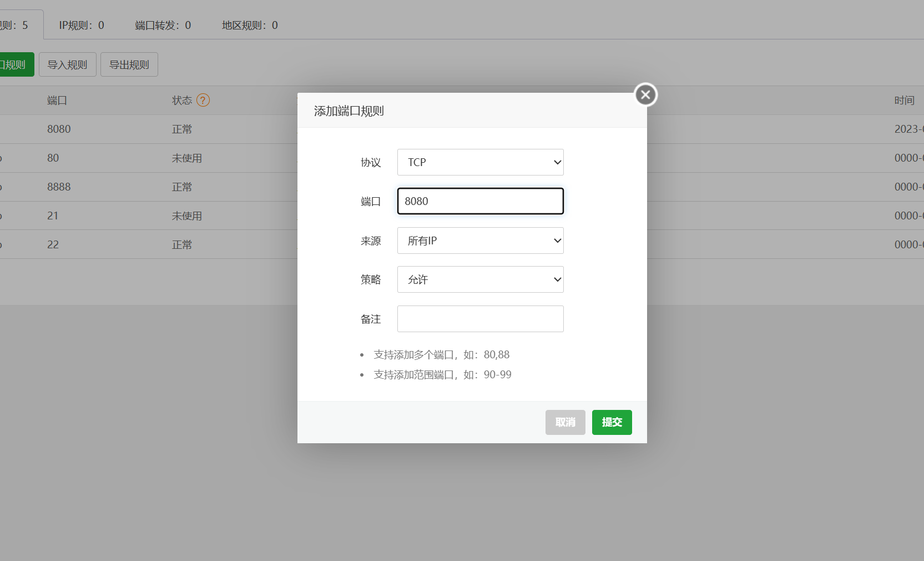Click the 端口 column header
The image size is (924, 561).
57,101
